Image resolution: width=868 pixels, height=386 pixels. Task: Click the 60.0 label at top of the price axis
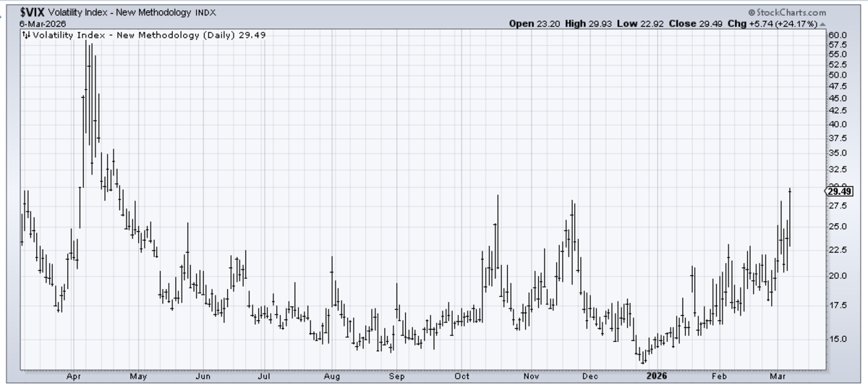point(838,35)
